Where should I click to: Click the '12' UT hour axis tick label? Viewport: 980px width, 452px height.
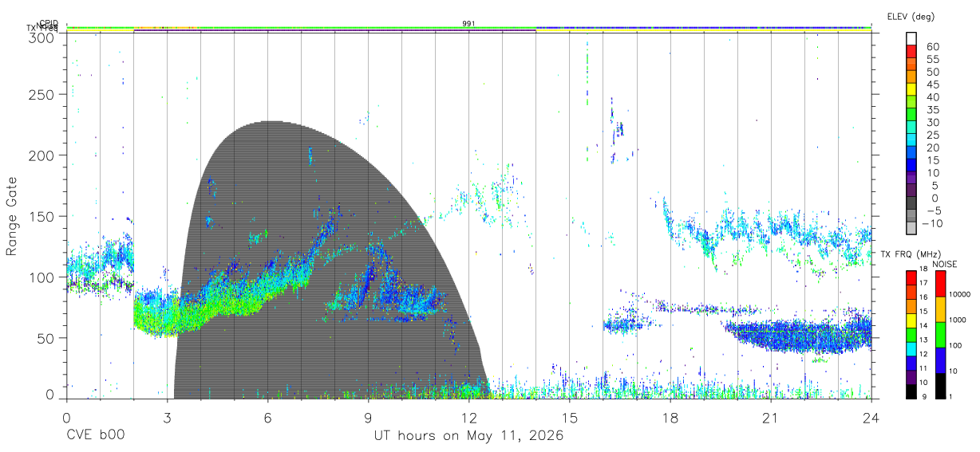tap(468, 417)
